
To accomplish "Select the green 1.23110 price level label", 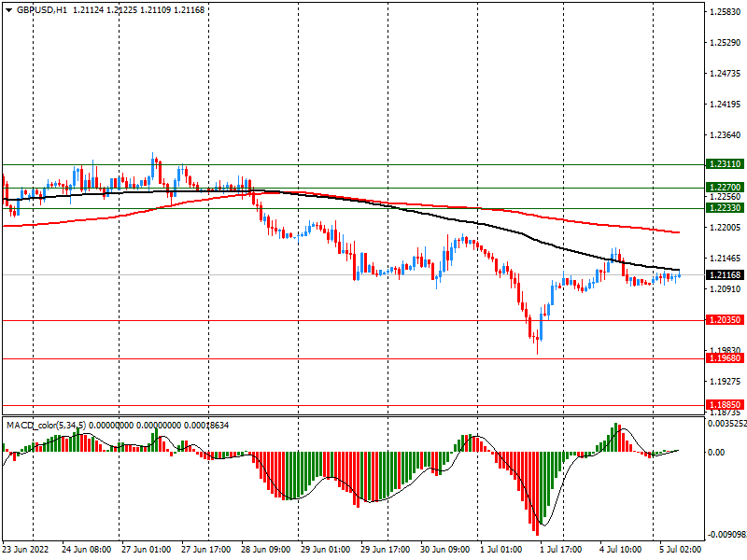I will (x=725, y=163).
